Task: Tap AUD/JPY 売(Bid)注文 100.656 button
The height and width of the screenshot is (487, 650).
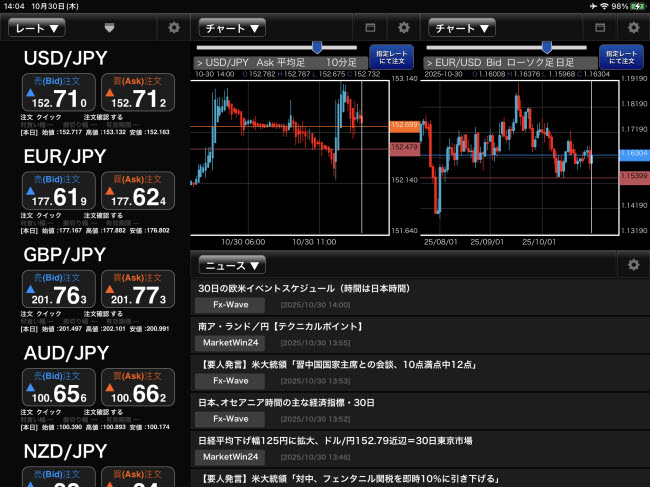Action: 59,387
